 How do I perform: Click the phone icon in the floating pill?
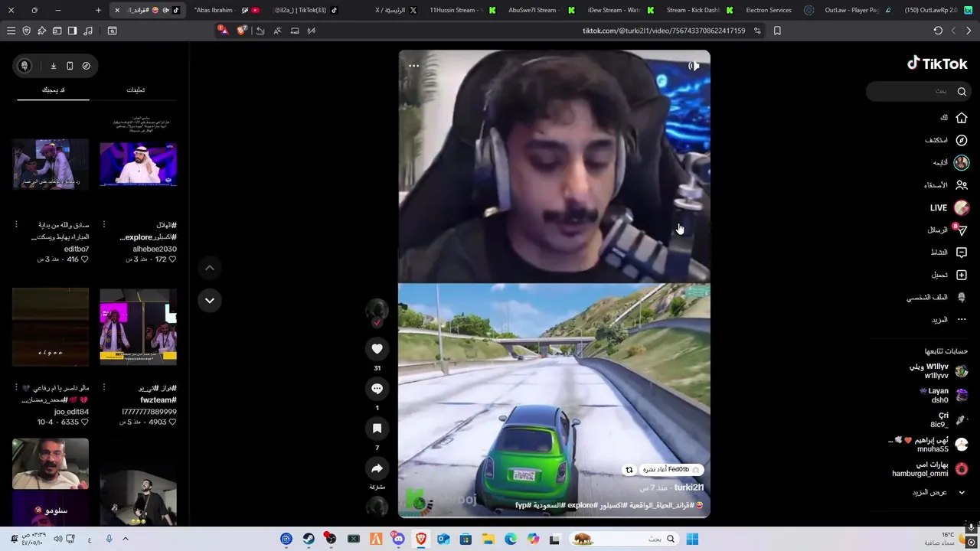click(70, 66)
